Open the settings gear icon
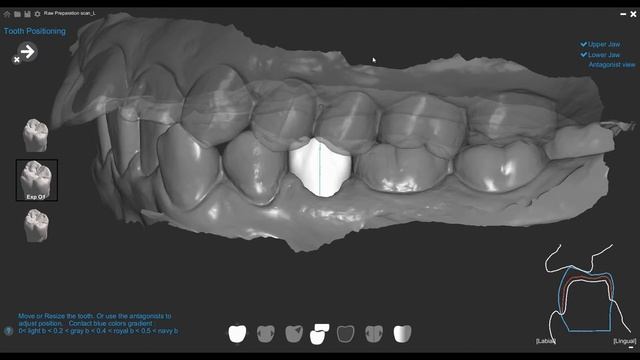Viewport: 640px width, 360px height. coord(38,14)
